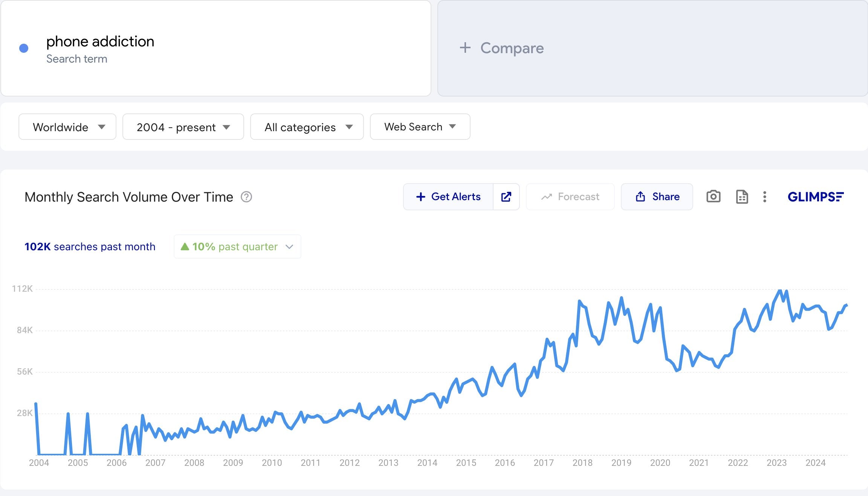Click the Monthly Search Volume Over Time title
The image size is (868, 496).
(129, 197)
